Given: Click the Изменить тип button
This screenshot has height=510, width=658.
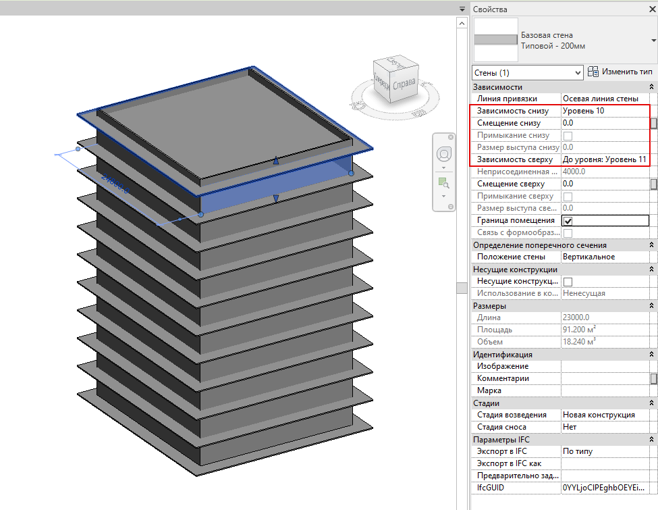Looking at the screenshot, I should [620, 72].
